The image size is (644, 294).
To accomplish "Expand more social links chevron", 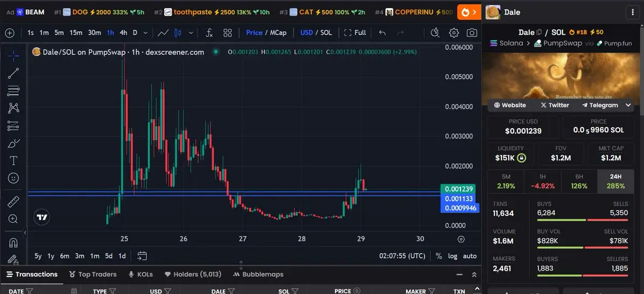I will 628,105.
